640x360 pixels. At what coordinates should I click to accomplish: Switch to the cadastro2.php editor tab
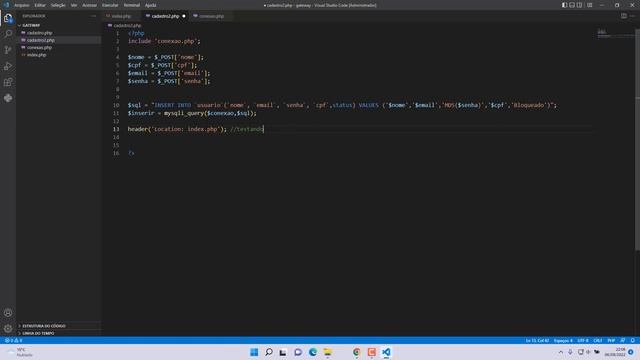[x=165, y=16]
